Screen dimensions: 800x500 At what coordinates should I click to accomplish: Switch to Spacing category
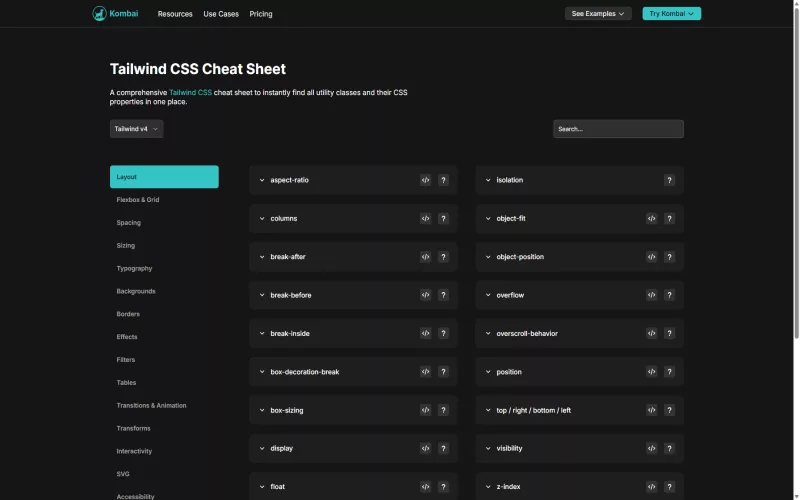click(129, 222)
